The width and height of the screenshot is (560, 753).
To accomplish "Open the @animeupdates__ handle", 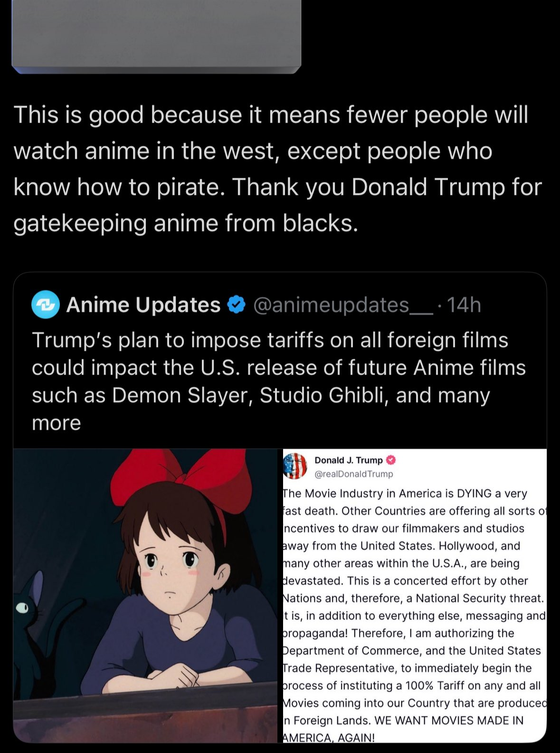I will (343, 305).
